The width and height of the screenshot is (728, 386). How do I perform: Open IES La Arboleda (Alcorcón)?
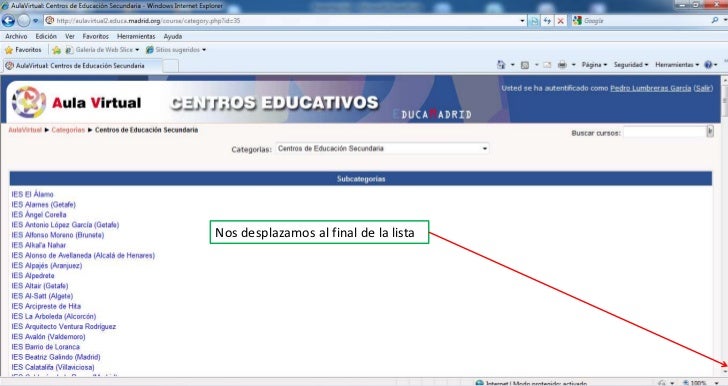point(54,316)
